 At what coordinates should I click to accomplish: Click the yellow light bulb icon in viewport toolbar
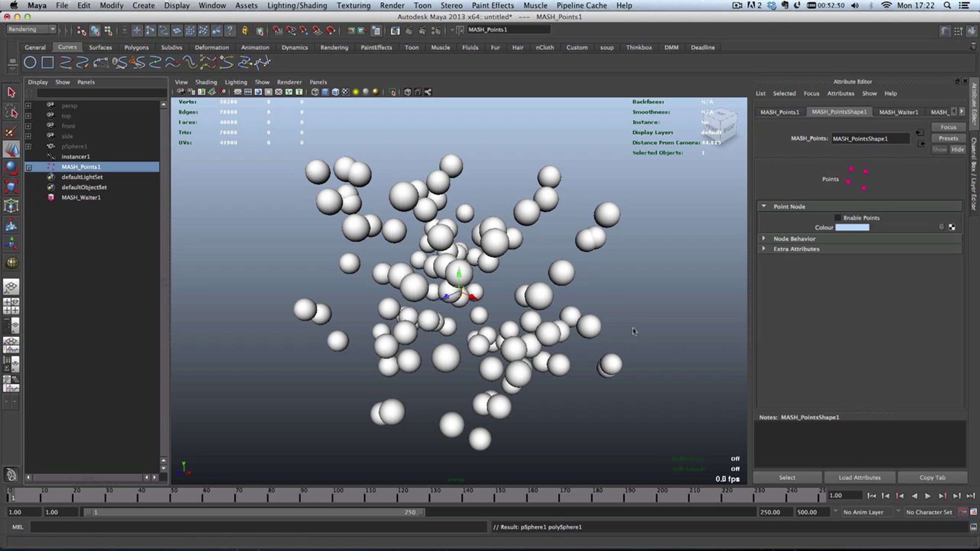coord(356,92)
